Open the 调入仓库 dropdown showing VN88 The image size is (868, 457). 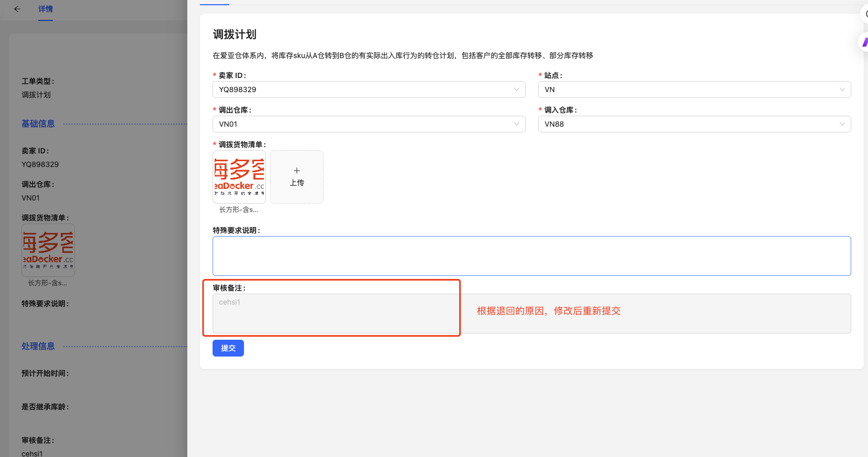click(x=694, y=124)
